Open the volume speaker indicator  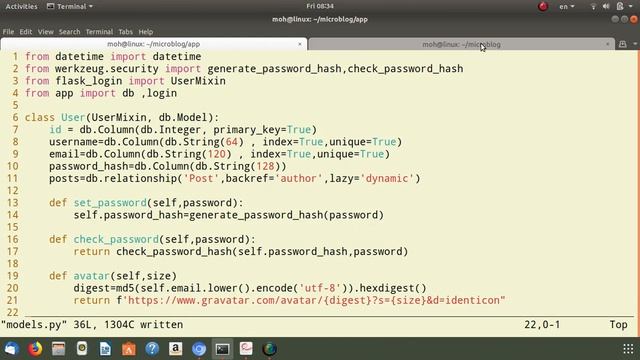pos(606,6)
